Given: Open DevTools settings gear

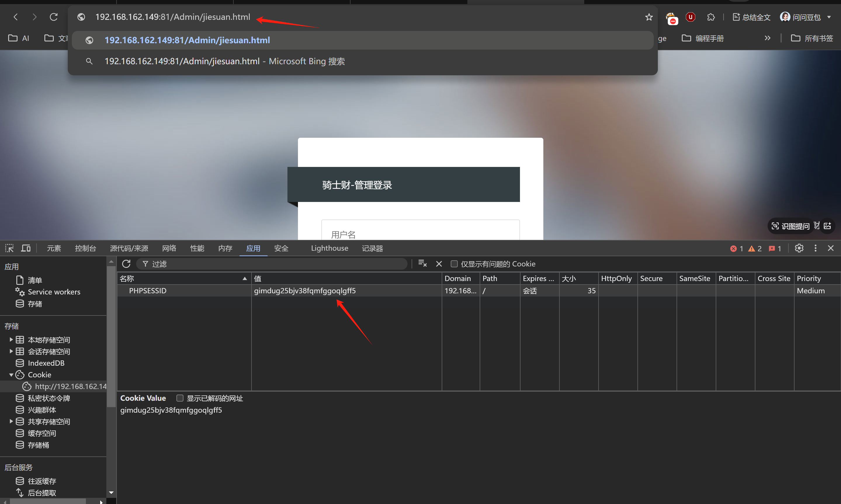Looking at the screenshot, I should [x=799, y=248].
